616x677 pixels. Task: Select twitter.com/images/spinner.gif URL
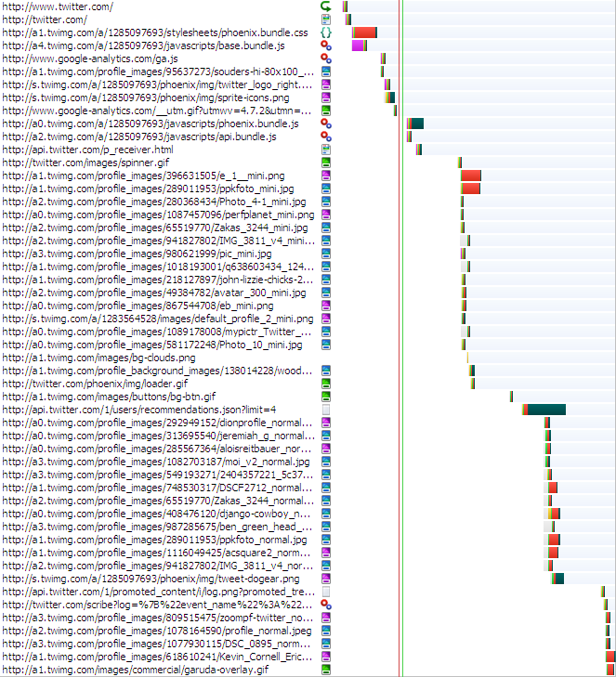[x=85, y=163]
